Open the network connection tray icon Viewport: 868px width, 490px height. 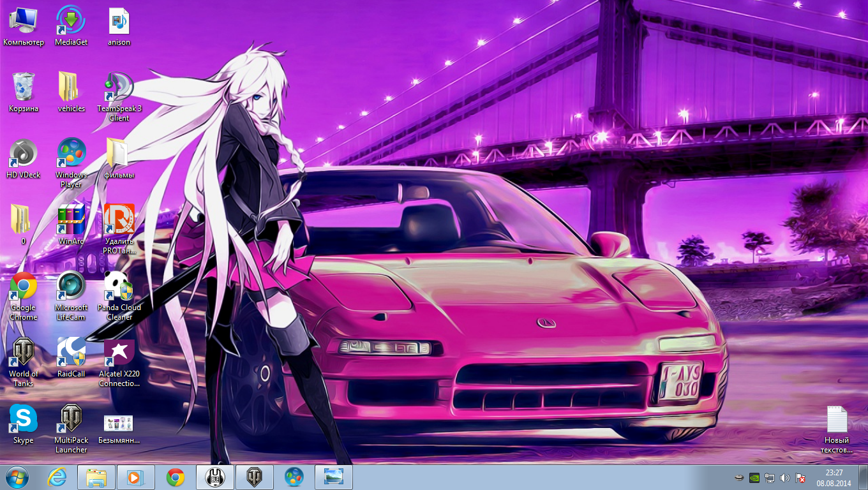[x=770, y=477]
